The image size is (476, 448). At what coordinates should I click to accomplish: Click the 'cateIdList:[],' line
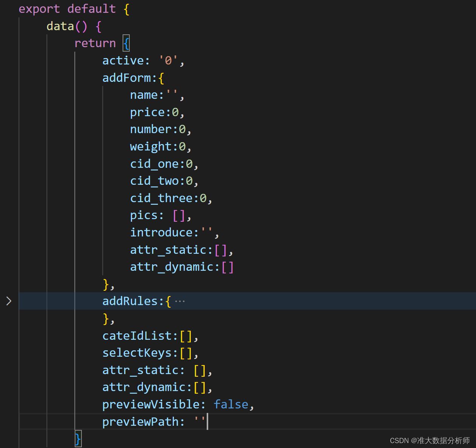point(150,336)
